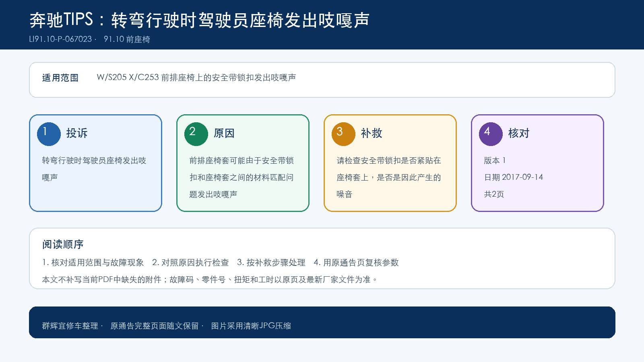This screenshot has width=644, height=362.
Task: Click the 版本 1 line
Action: (495, 160)
